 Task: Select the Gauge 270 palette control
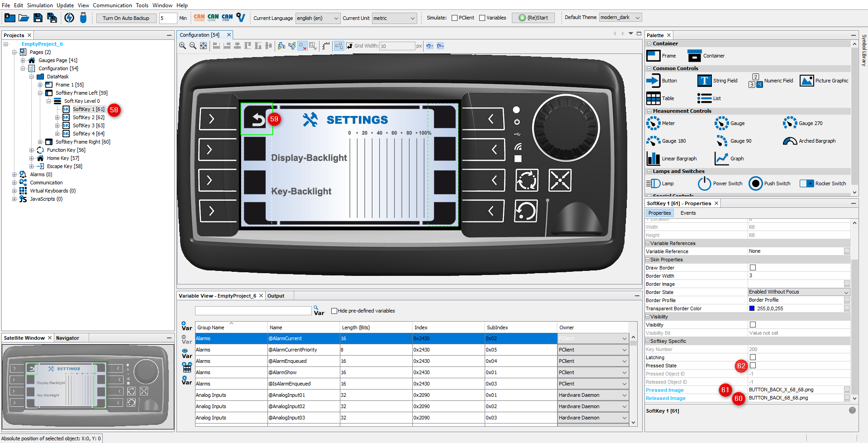(790, 123)
